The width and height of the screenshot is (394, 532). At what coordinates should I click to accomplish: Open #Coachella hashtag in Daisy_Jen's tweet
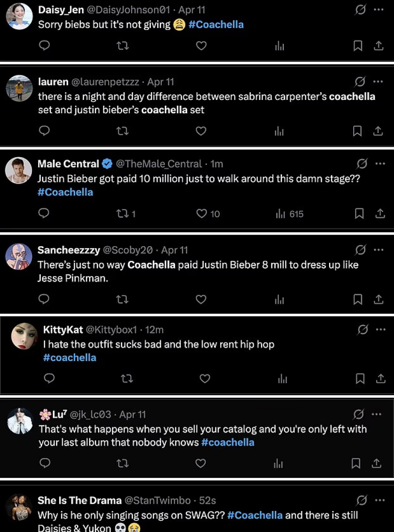coord(216,25)
